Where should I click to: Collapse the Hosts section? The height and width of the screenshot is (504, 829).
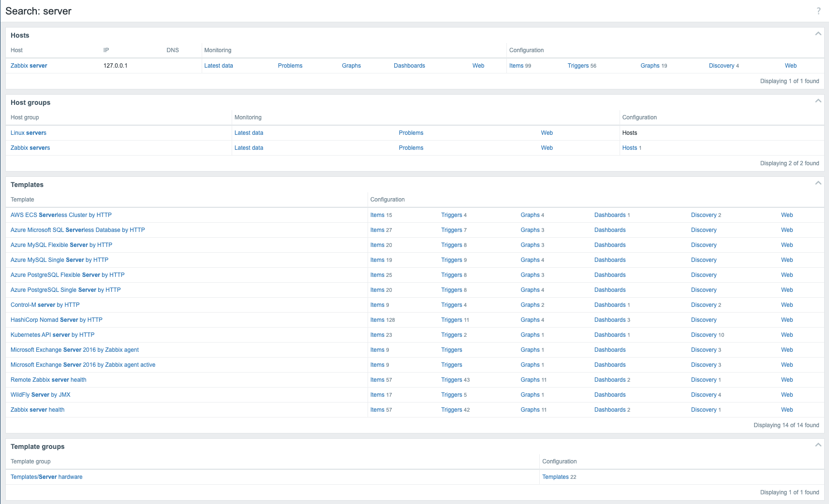tap(818, 34)
